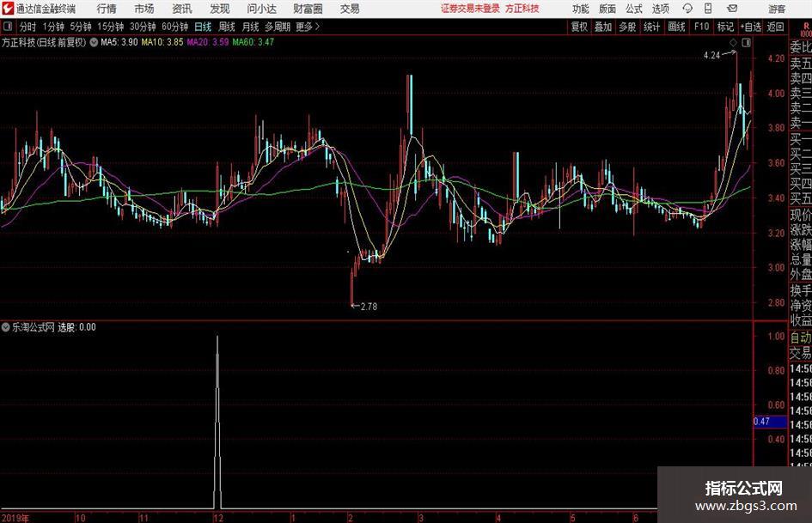Click the 返回 back button
Image resolution: width=812 pixels, height=523 pixels.
click(x=775, y=27)
